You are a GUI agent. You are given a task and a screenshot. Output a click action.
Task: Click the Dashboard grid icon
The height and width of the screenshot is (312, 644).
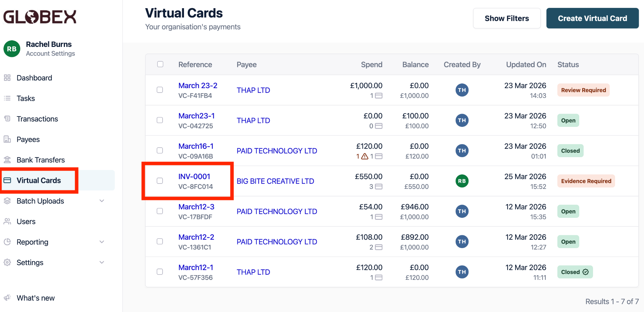pyautogui.click(x=7, y=78)
